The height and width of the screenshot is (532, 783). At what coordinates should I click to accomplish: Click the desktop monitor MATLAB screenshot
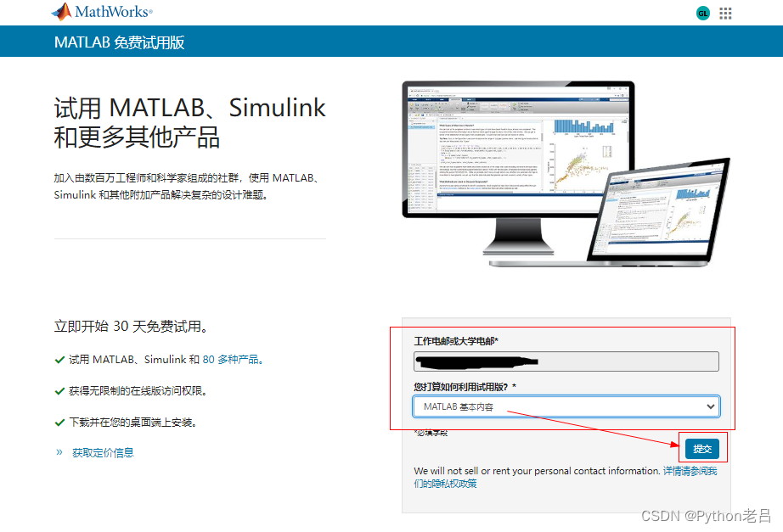coord(514,153)
